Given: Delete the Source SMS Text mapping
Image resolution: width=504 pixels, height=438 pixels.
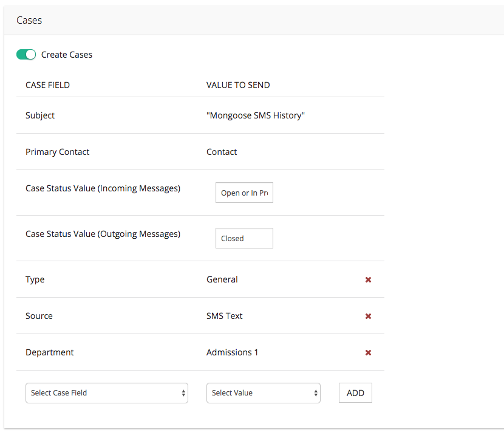Looking at the screenshot, I should click(368, 317).
